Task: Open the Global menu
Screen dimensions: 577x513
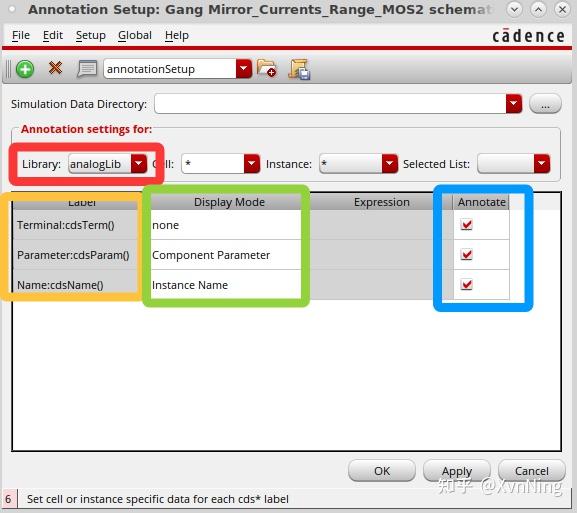Action: pyautogui.click(x=135, y=35)
